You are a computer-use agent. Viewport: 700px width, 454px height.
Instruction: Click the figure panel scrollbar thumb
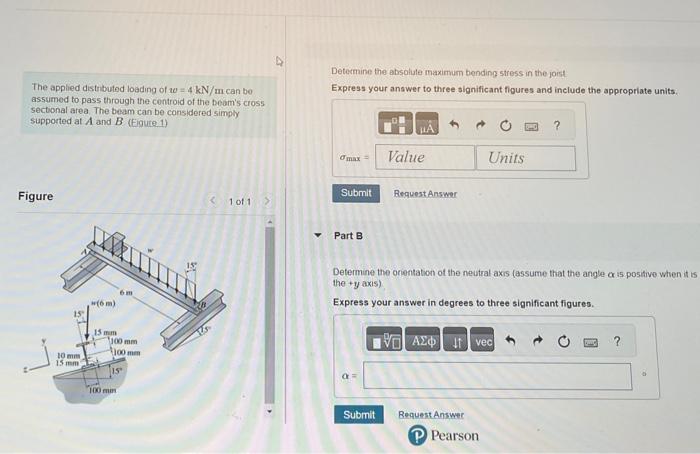click(x=269, y=315)
